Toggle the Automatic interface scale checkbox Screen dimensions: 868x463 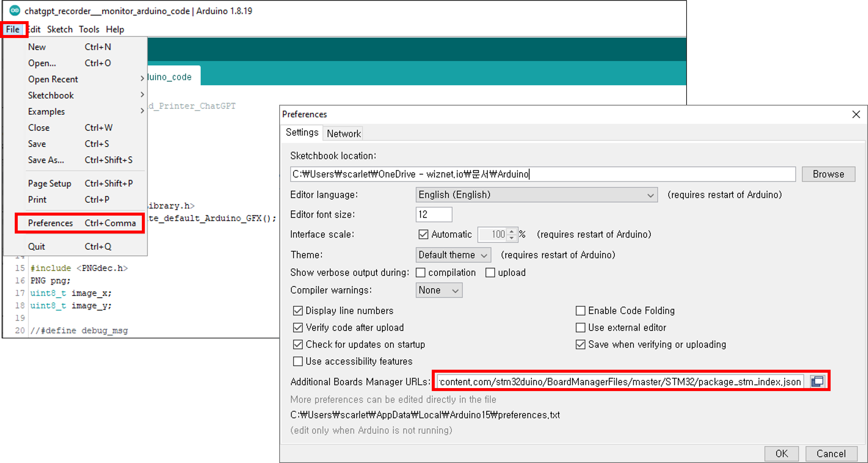423,234
